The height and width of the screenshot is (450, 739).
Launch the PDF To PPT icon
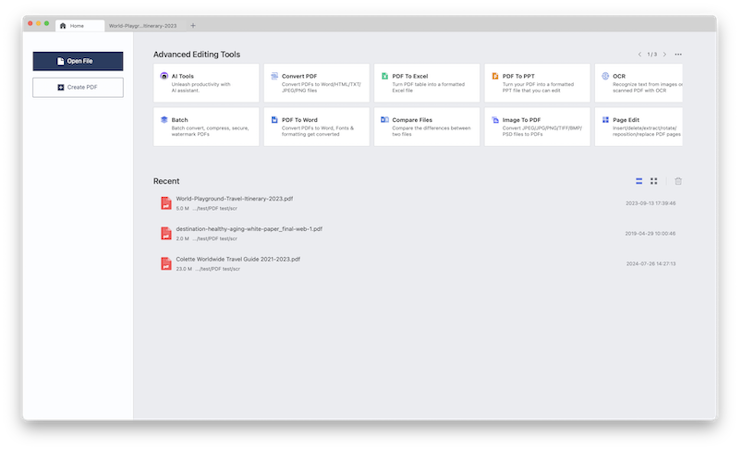pyautogui.click(x=495, y=76)
